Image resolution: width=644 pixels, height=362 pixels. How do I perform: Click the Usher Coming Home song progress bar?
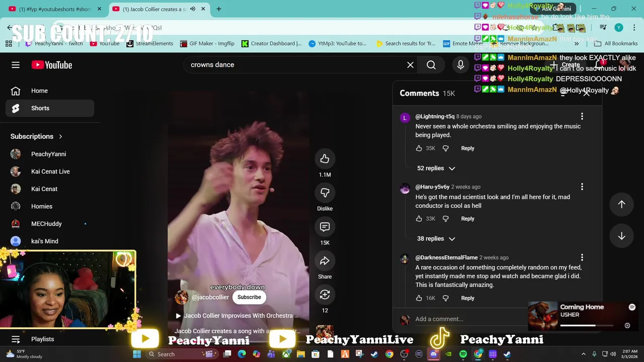coord(587,326)
